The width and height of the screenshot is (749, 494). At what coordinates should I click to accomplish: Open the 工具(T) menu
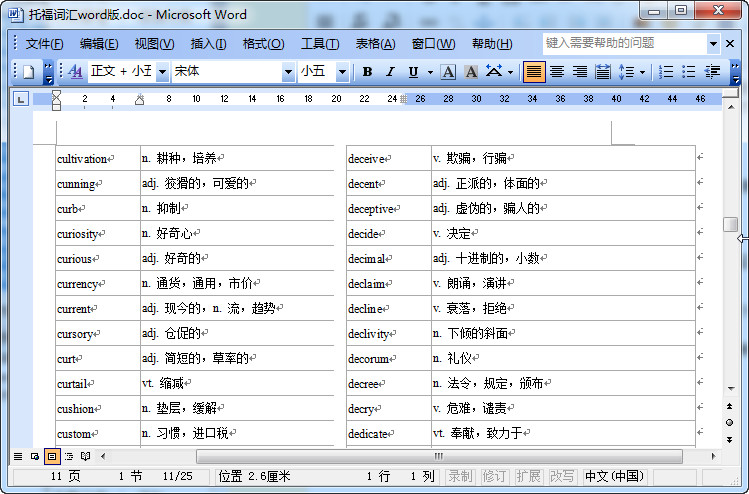[320, 44]
